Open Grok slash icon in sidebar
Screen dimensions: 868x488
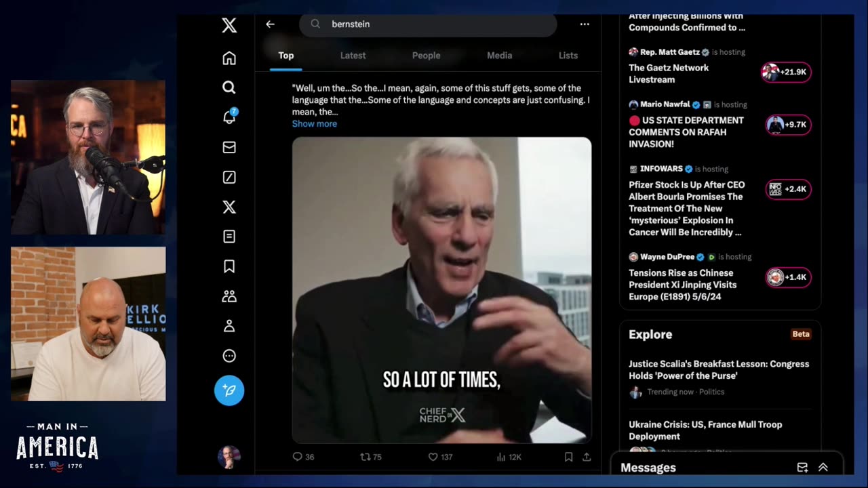click(x=229, y=177)
